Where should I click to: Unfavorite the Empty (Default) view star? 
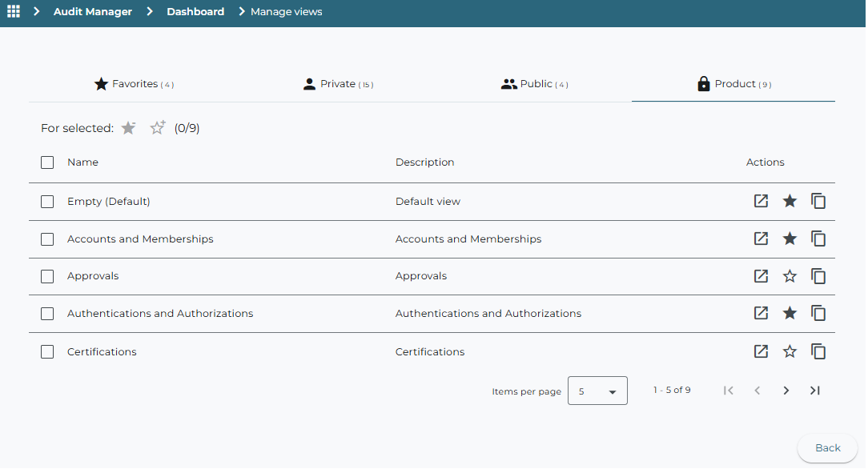(790, 201)
